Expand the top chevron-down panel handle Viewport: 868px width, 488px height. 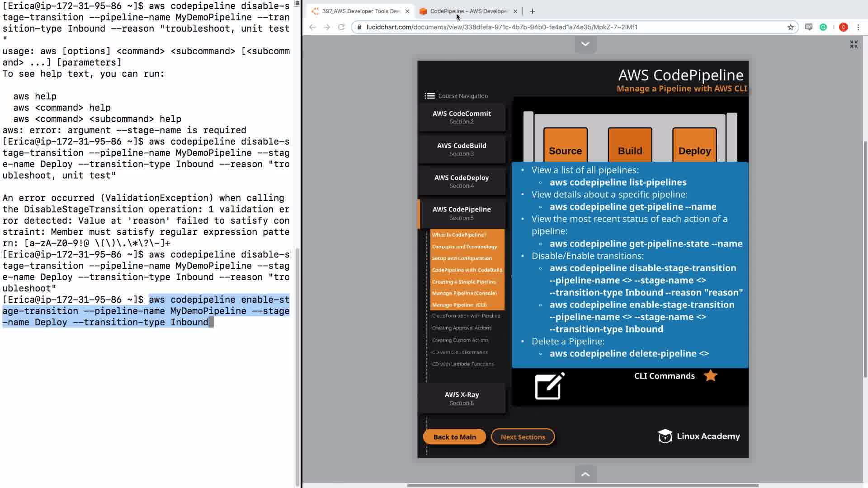coord(585,44)
